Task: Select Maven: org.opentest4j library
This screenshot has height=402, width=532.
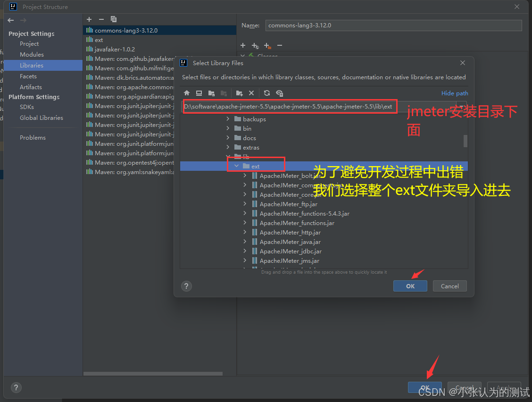Action: pyautogui.click(x=130, y=163)
